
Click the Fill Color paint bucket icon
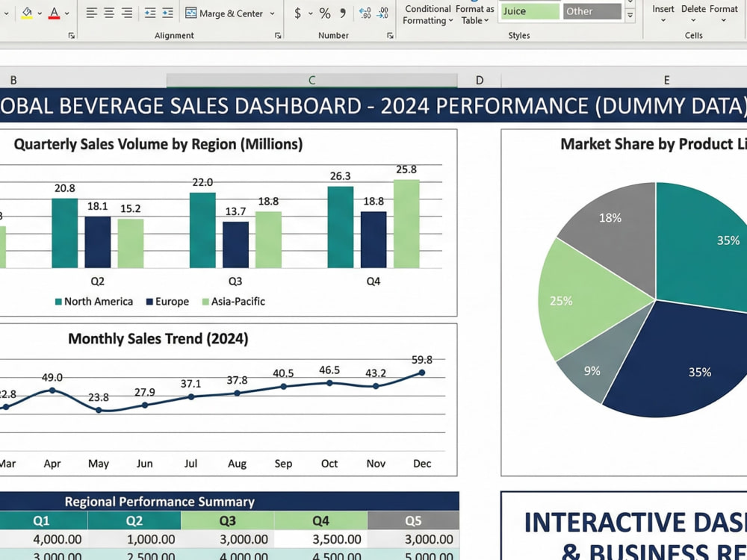(x=27, y=13)
